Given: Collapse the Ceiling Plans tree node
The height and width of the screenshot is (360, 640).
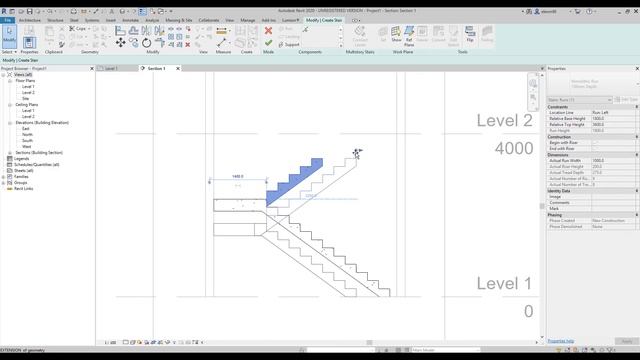Looking at the screenshot, I should click(10, 105).
